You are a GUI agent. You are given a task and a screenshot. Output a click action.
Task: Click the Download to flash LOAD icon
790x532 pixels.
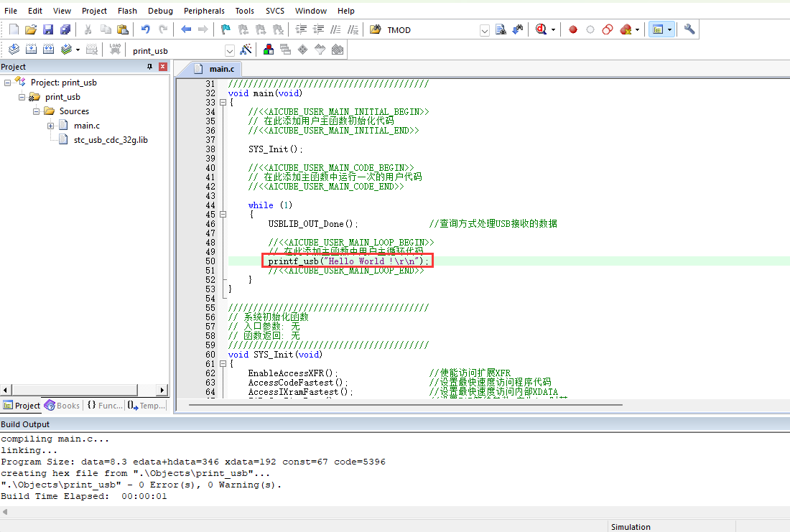(115, 50)
